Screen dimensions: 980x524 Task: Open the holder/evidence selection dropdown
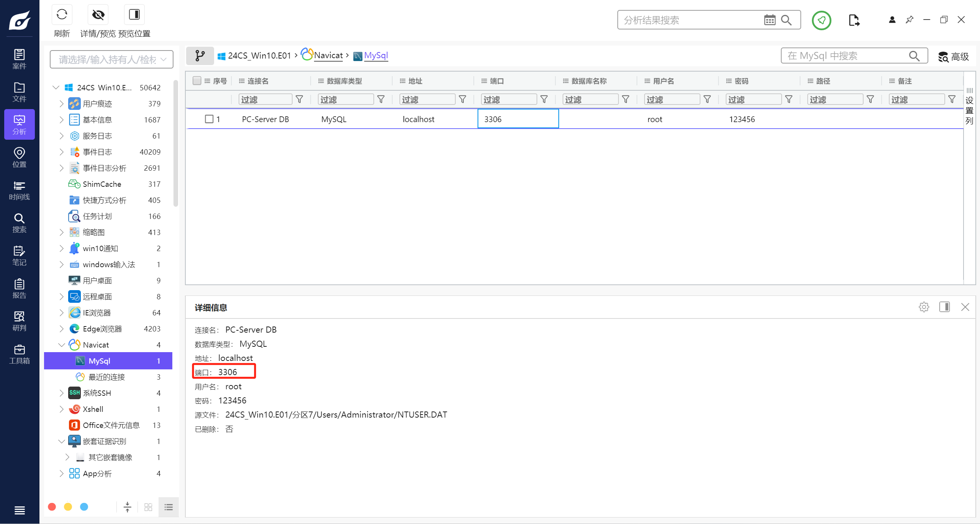[x=111, y=60]
